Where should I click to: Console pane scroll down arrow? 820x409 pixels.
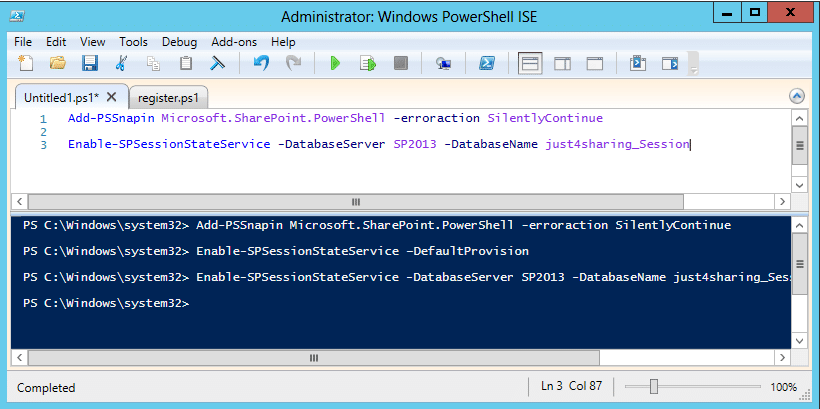800,342
